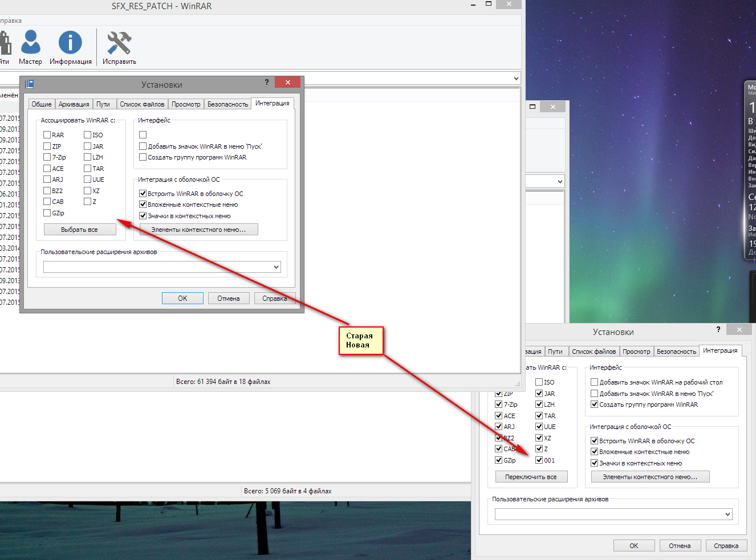Click Переключить все button

click(x=531, y=477)
